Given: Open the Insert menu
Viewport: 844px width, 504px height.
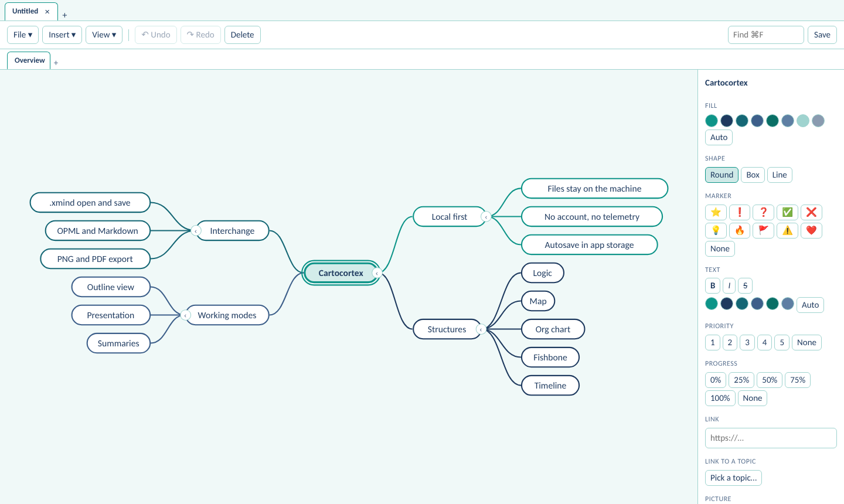Looking at the screenshot, I should point(62,35).
